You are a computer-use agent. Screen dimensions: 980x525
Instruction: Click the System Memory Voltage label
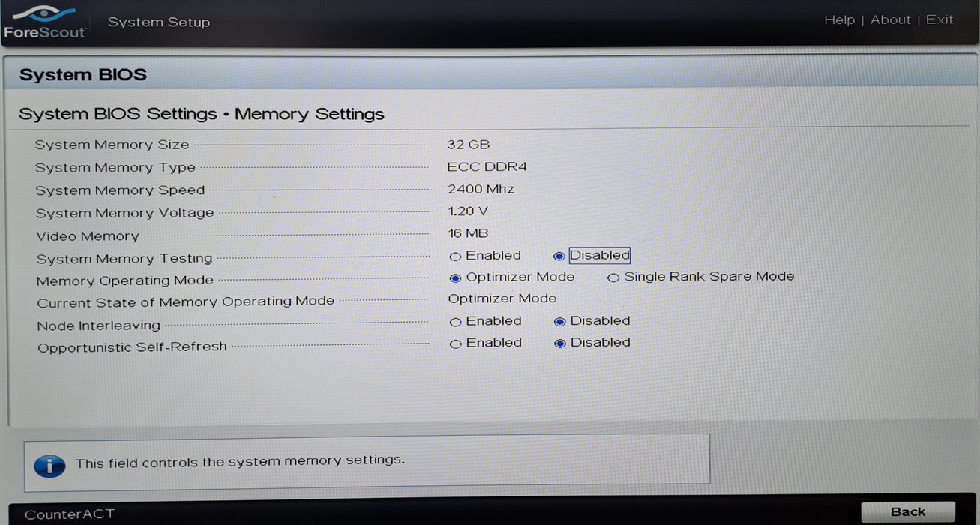click(x=124, y=213)
